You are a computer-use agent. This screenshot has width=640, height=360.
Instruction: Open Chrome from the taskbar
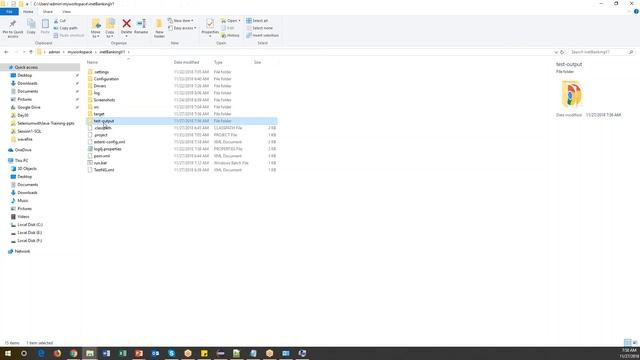click(73, 353)
